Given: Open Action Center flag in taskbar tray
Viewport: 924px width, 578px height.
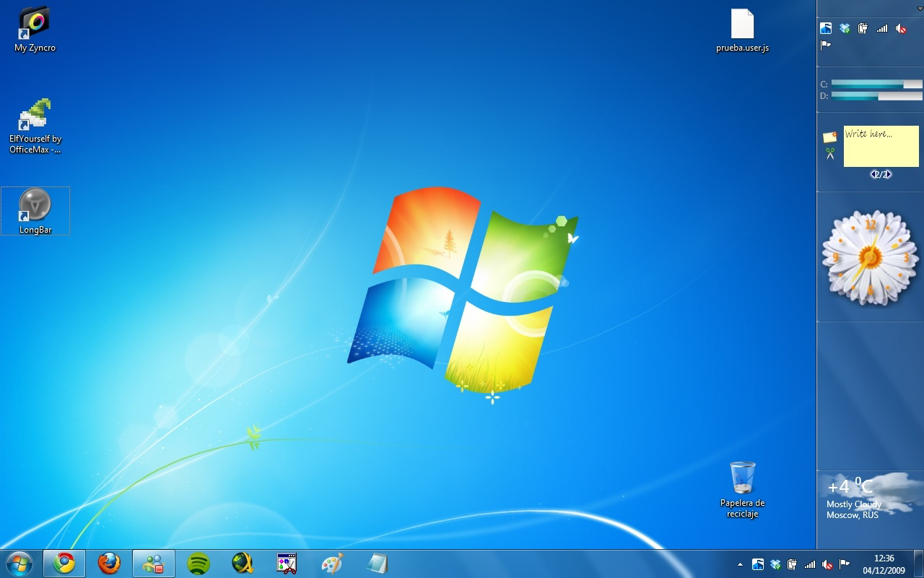Looking at the screenshot, I should [x=845, y=564].
